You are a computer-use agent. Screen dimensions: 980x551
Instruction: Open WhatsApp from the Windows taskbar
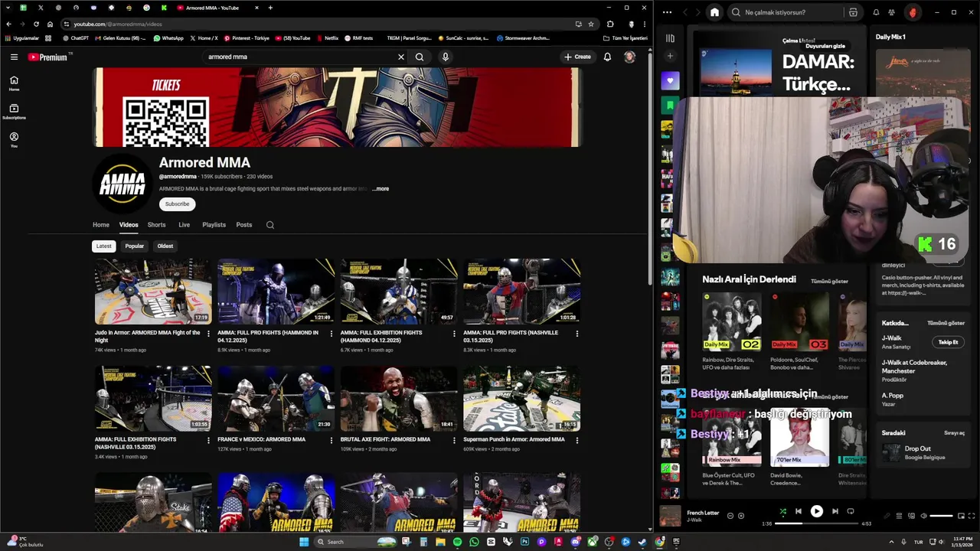coord(474,542)
